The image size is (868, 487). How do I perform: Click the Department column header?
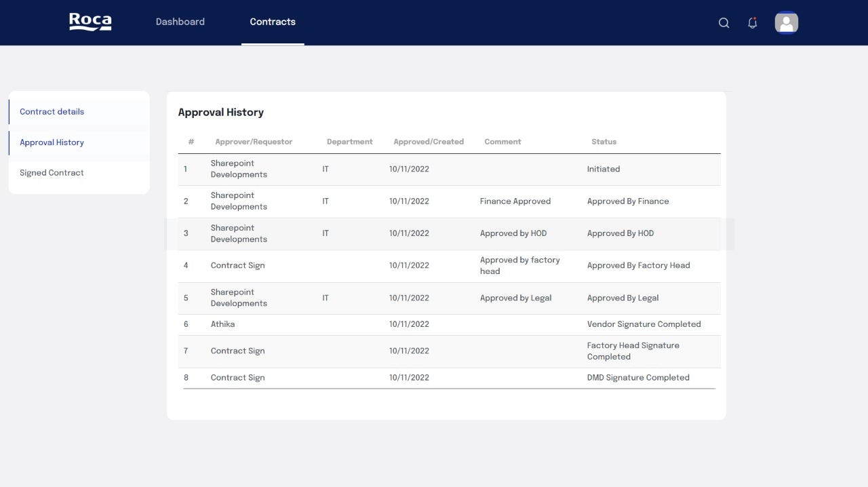pyautogui.click(x=349, y=141)
